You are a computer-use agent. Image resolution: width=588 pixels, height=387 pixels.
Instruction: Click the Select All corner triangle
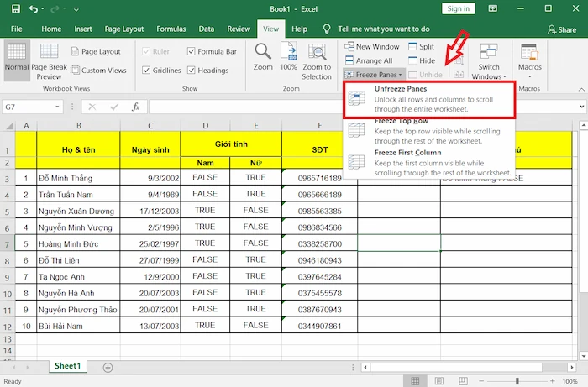[9, 126]
